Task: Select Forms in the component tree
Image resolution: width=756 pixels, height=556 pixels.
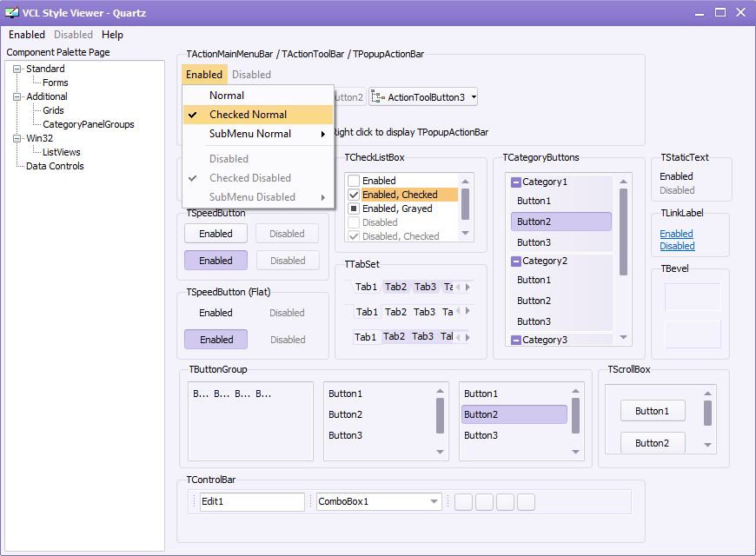Action: click(x=56, y=83)
